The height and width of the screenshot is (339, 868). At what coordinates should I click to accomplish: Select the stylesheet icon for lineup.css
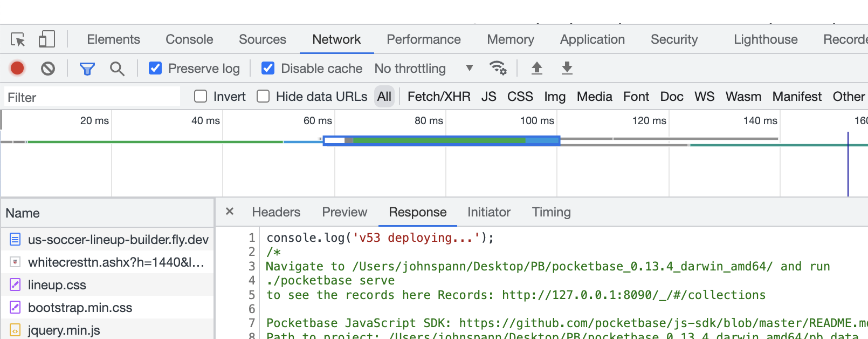tap(15, 284)
